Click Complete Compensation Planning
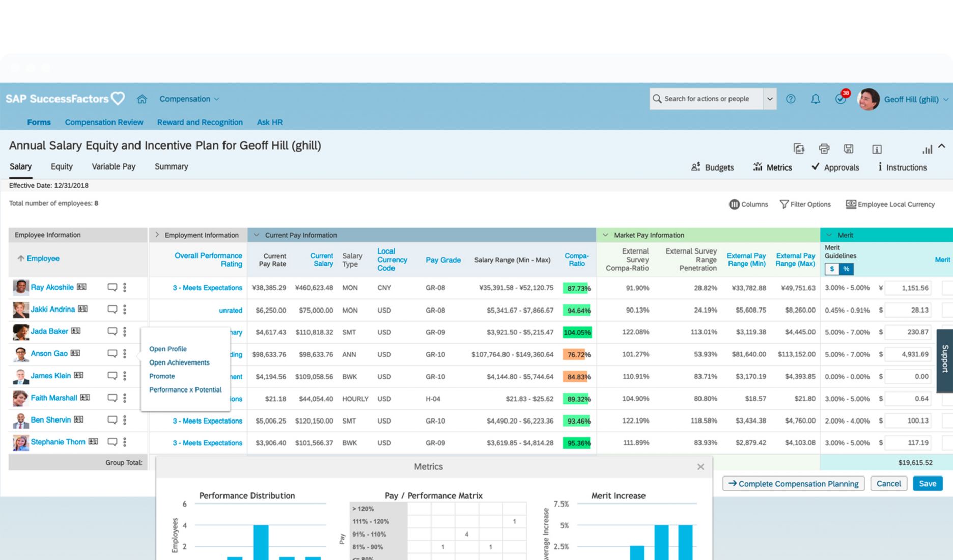The image size is (953, 560). coord(793,483)
